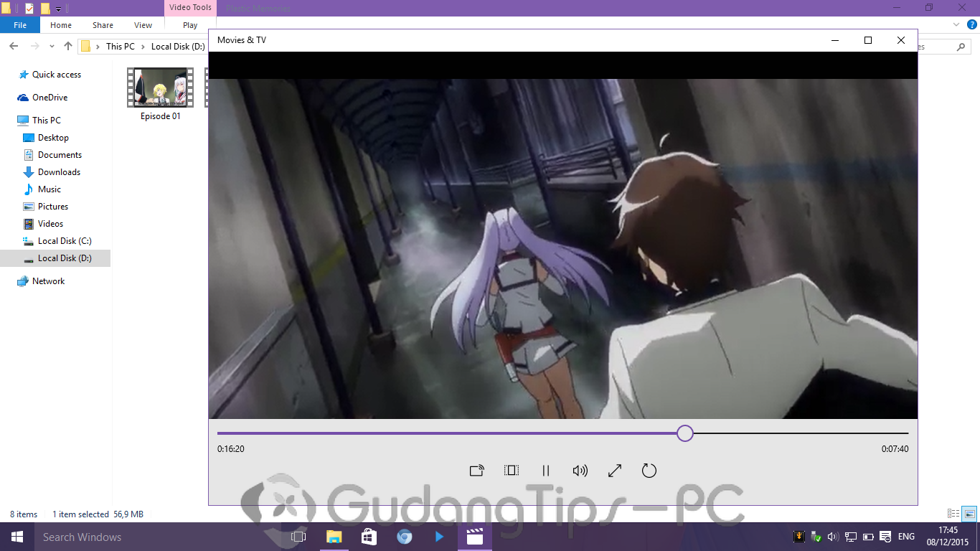Viewport: 980px width, 551px height.
Task: Open the View ribbon tab
Action: coord(143,25)
